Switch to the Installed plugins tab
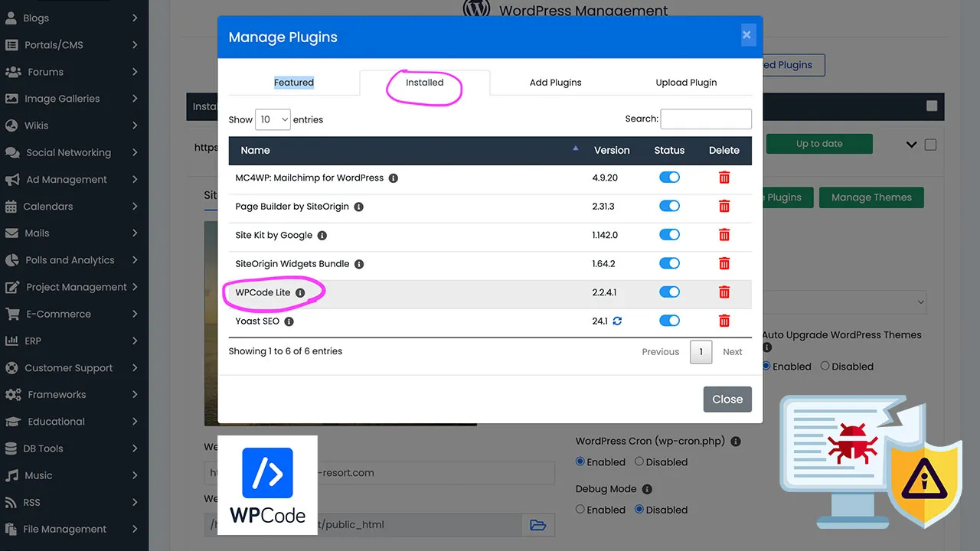Screen dimensions: 980x551 coord(425,83)
